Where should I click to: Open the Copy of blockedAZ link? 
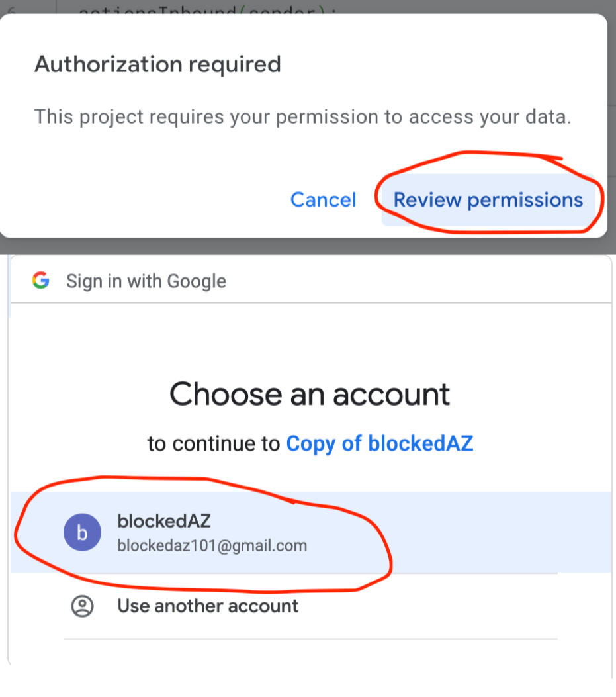pyautogui.click(x=380, y=443)
